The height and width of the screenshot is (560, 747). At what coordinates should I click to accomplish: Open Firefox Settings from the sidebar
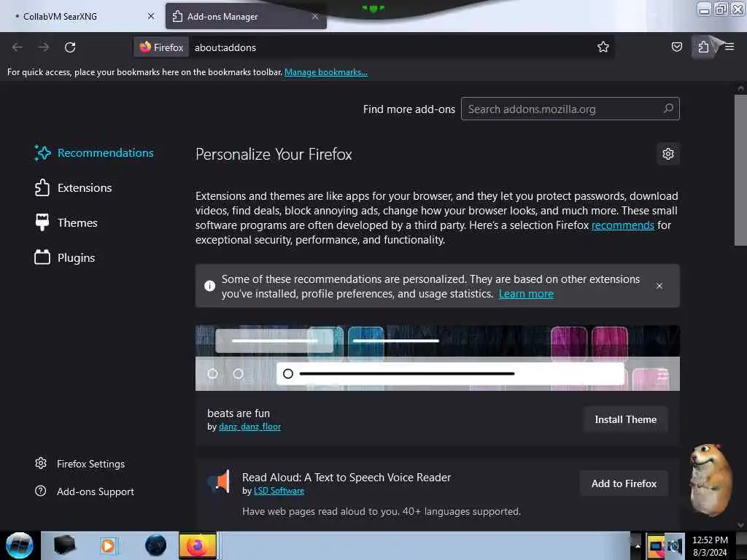80,463
